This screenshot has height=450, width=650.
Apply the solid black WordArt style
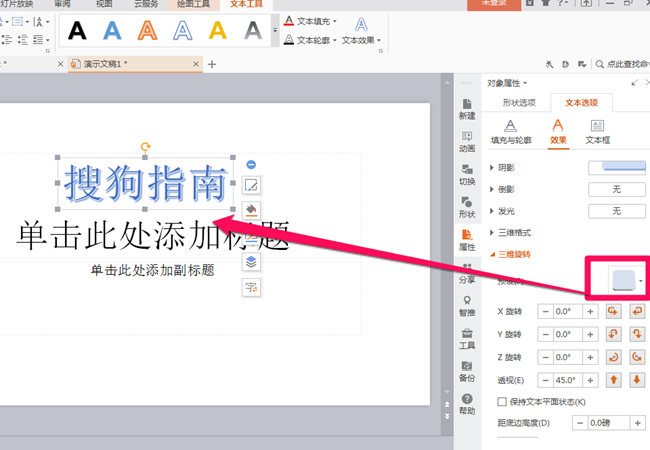(x=77, y=31)
